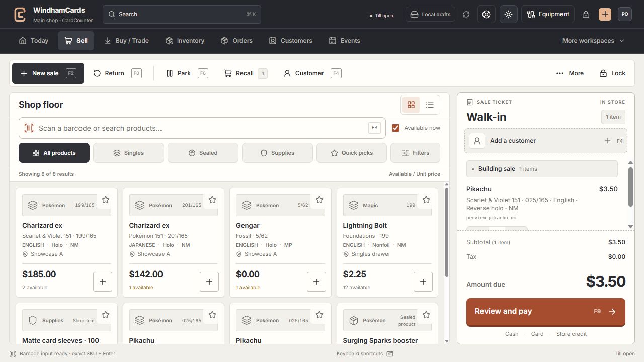Add Gengar to the sale ticket
Viewport: 644px width, 362px height.
(316, 282)
